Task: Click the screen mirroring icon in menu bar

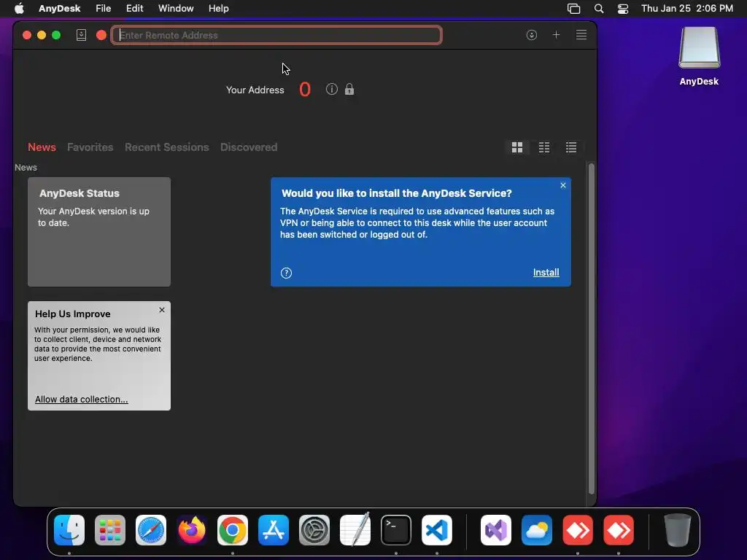Action: [x=573, y=9]
